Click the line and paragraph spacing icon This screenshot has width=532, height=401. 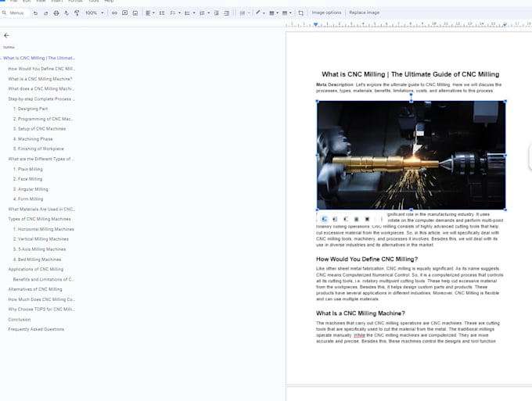162,13
